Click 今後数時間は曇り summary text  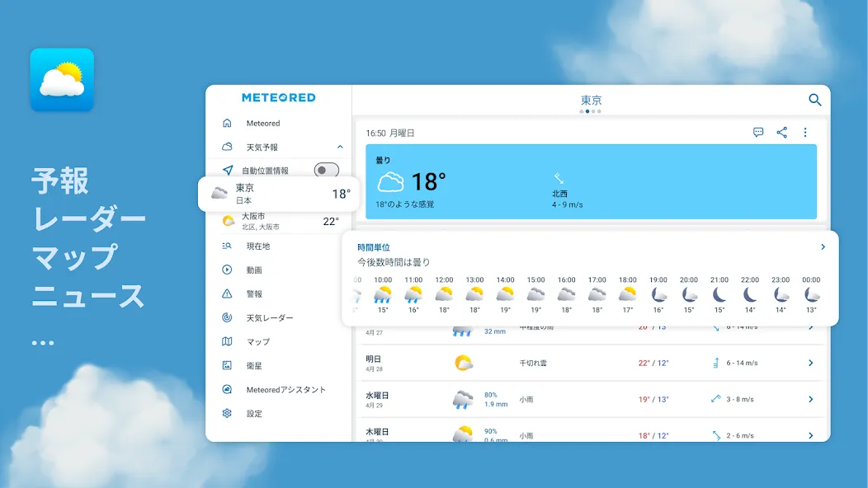393,262
